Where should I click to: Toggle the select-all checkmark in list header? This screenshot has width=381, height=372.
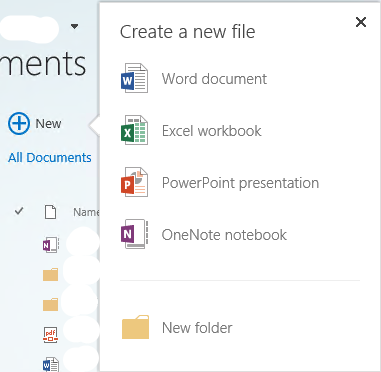(x=19, y=211)
